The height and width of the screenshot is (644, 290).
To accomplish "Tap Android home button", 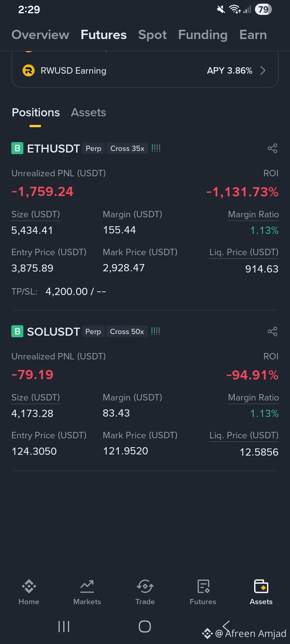I will tap(145, 626).
